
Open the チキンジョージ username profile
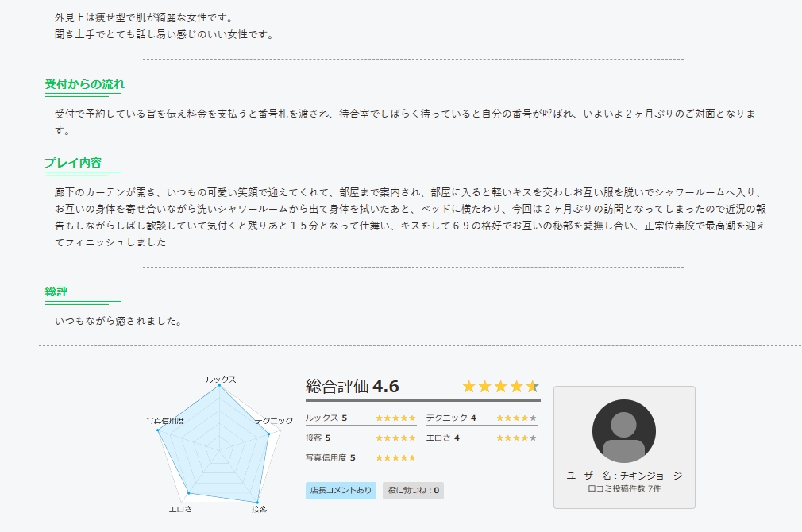(x=651, y=476)
